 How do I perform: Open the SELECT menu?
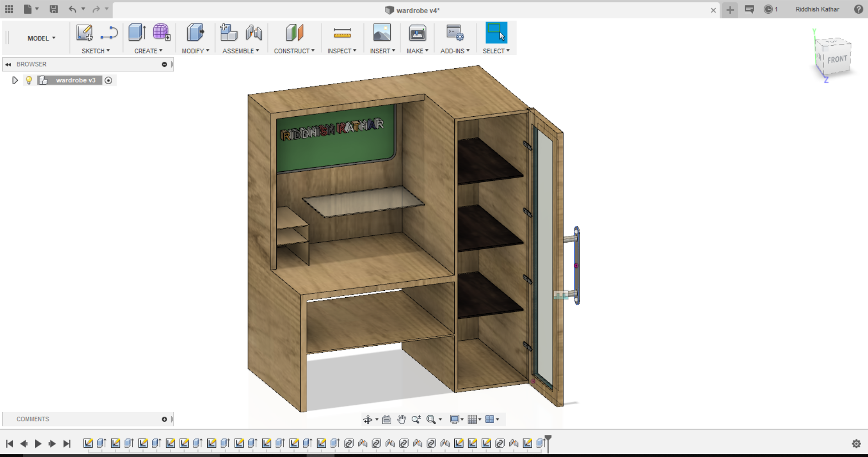pyautogui.click(x=496, y=51)
